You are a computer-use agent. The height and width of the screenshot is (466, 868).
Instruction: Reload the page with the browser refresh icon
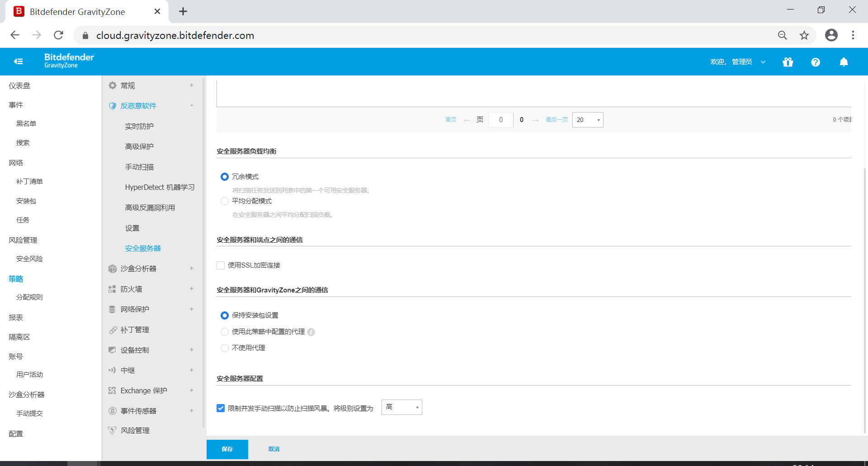coord(59,35)
